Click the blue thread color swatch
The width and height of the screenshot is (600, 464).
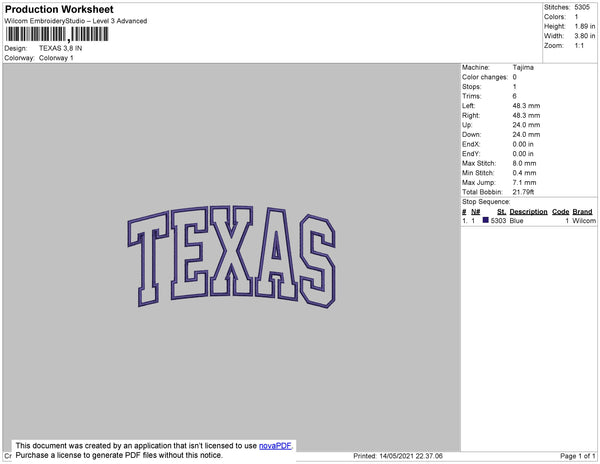tap(486, 220)
